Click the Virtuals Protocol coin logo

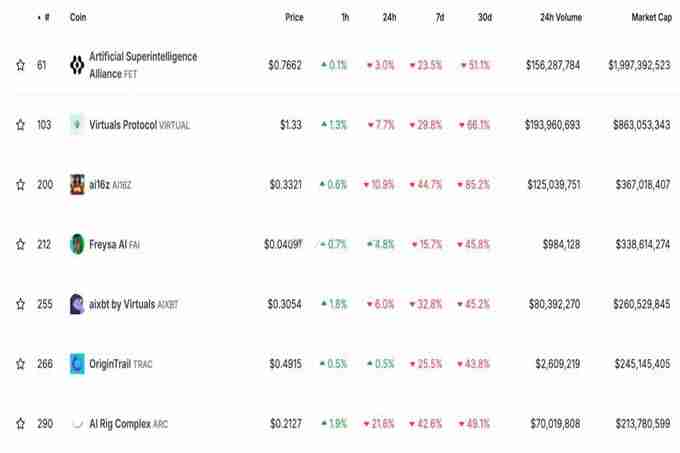pyautogui.click(x=77, y=125)
